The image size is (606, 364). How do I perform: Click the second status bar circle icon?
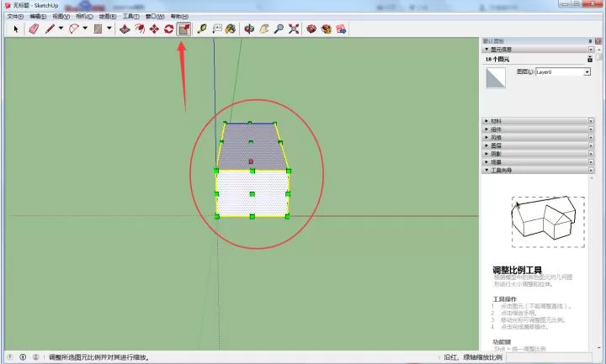pyautogui.click(x=23, y=357)
